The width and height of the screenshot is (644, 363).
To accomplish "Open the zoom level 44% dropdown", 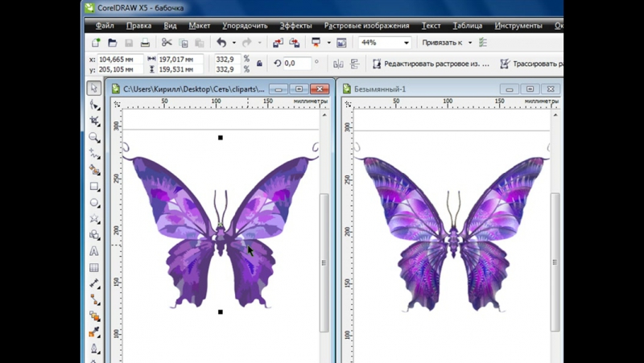I will coord(406,43).
